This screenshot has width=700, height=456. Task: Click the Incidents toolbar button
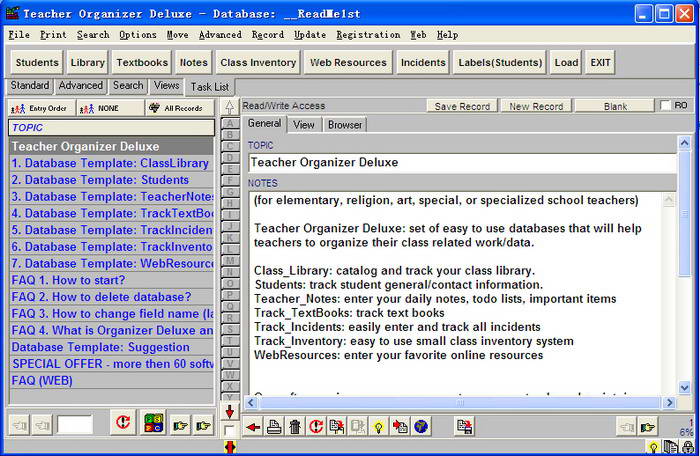tap(423, 63)
